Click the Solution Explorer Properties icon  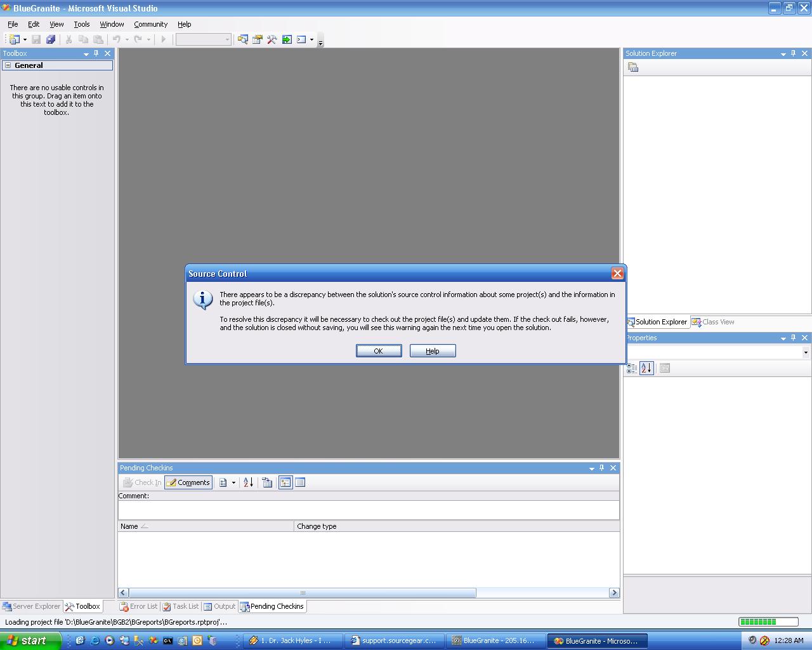632,67
